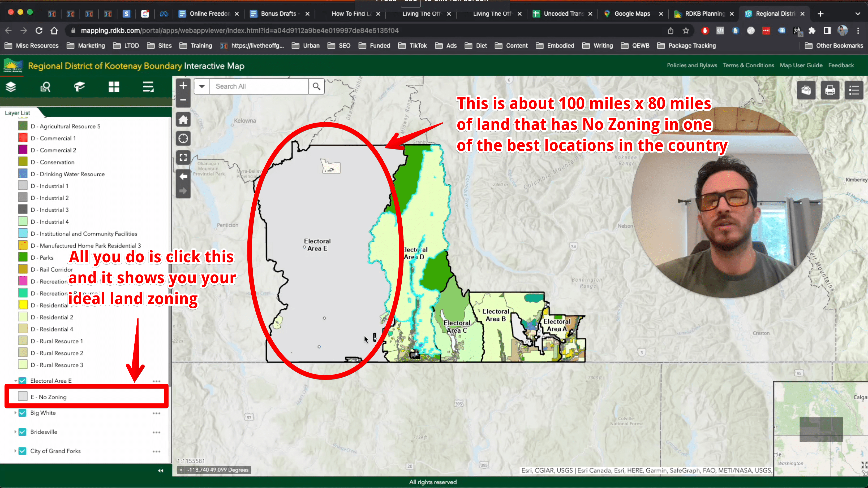Go to next map extent
868x488 pixels.
coord(183,191)
